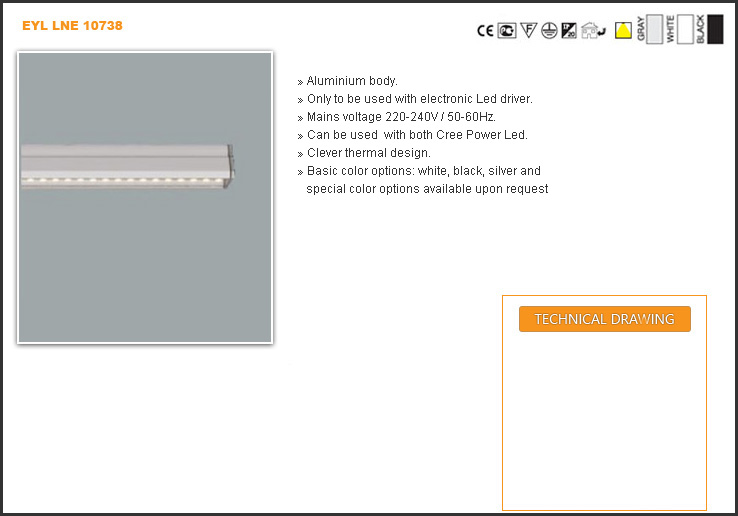Click the CE certification mark icon
The image size is (738, 516).
coord(485,31)
